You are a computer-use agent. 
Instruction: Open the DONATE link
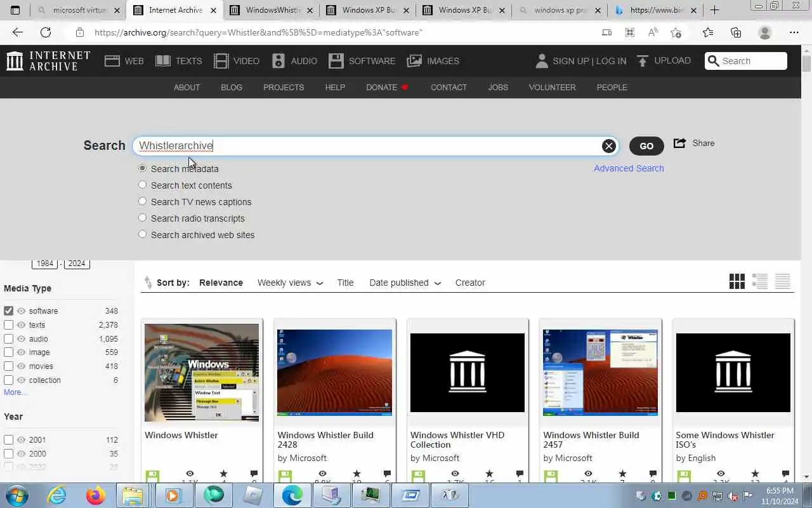click(x=387, y=88)
